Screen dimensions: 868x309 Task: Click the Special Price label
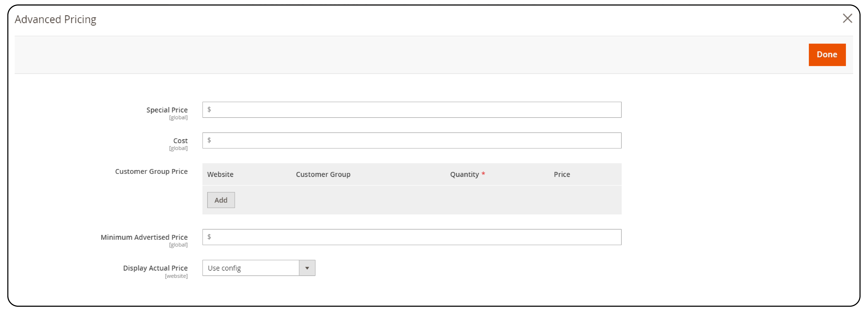(x=167, y=110)
